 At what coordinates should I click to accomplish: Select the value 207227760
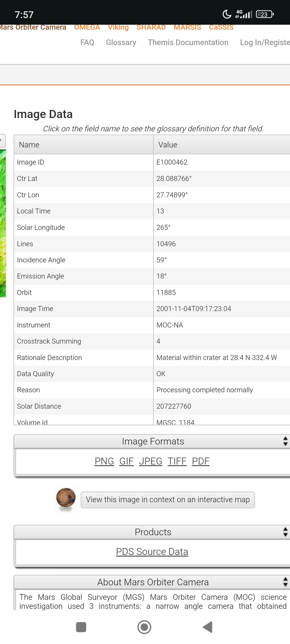pyautogui.click(x=174, y=406)
